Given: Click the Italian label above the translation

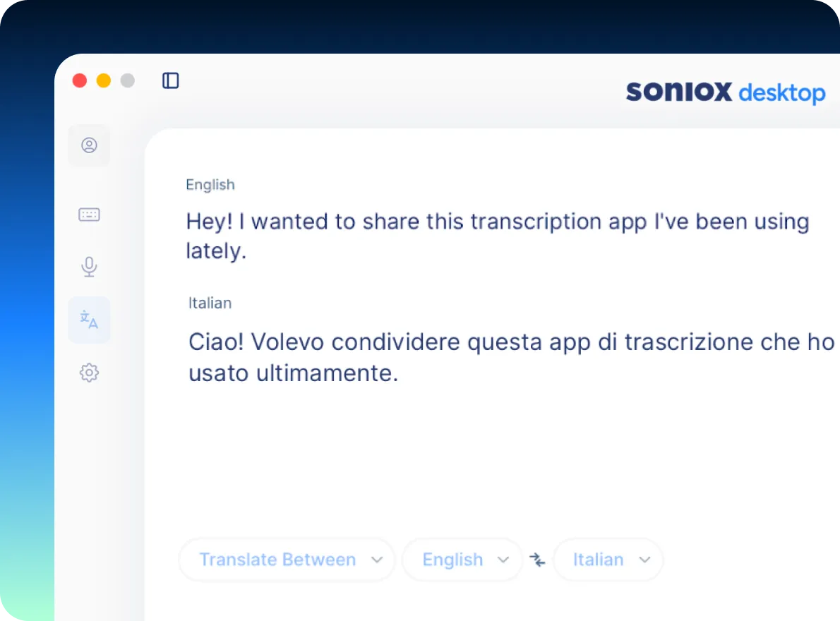Looking at the screenshot, I should point(210,303).
